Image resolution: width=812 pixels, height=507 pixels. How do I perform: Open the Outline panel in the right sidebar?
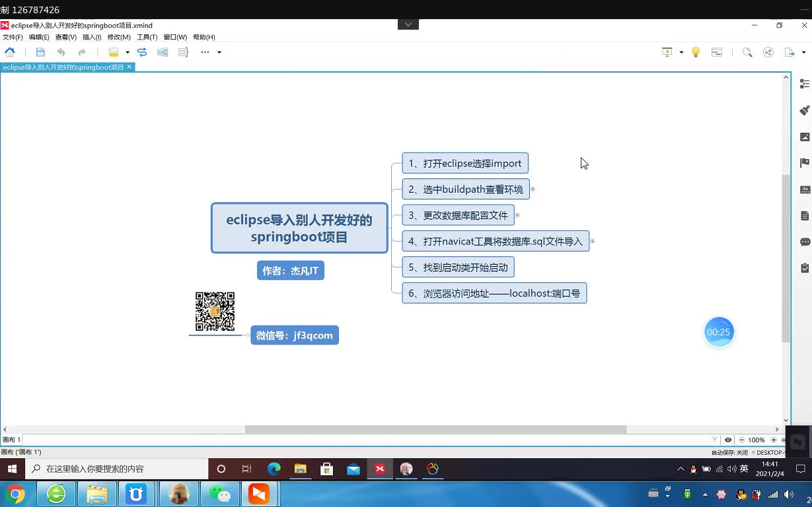(804, 84)
